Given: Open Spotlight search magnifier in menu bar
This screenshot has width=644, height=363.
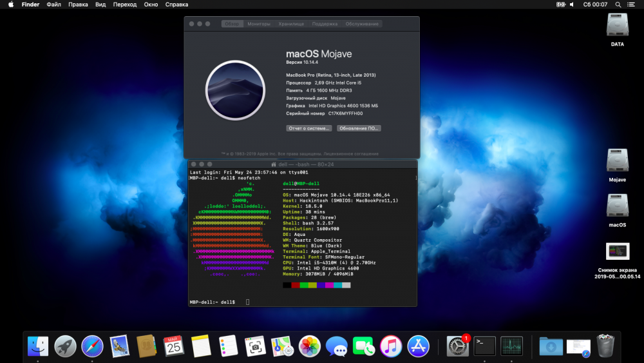Looking at the screenshot, I should click(618, 5).
